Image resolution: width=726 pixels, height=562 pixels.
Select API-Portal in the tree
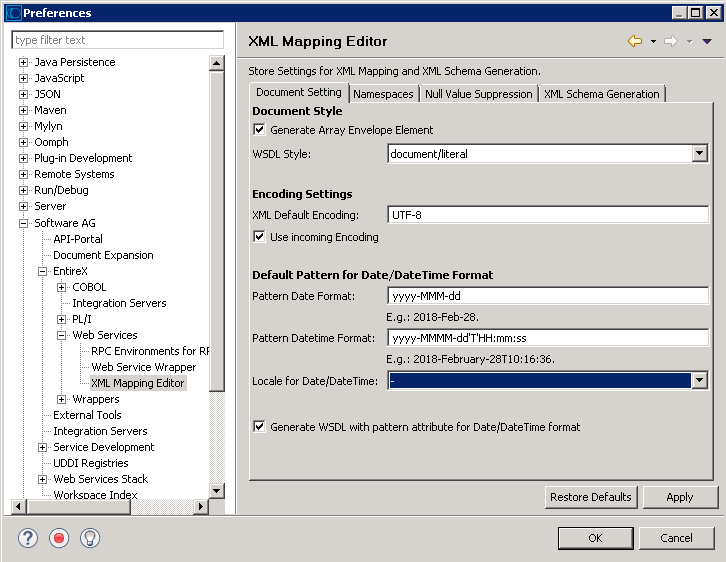78,239
